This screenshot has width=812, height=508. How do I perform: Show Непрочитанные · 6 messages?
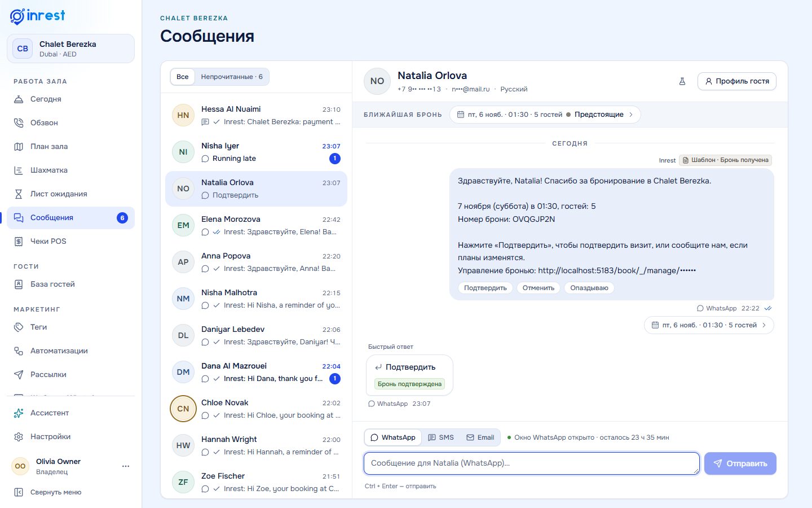pos(232,77)
